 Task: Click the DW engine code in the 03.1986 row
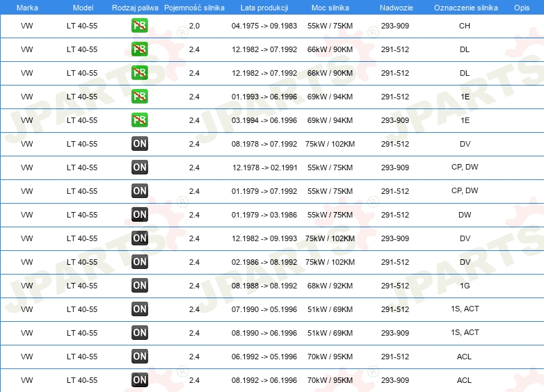[465, 215]
